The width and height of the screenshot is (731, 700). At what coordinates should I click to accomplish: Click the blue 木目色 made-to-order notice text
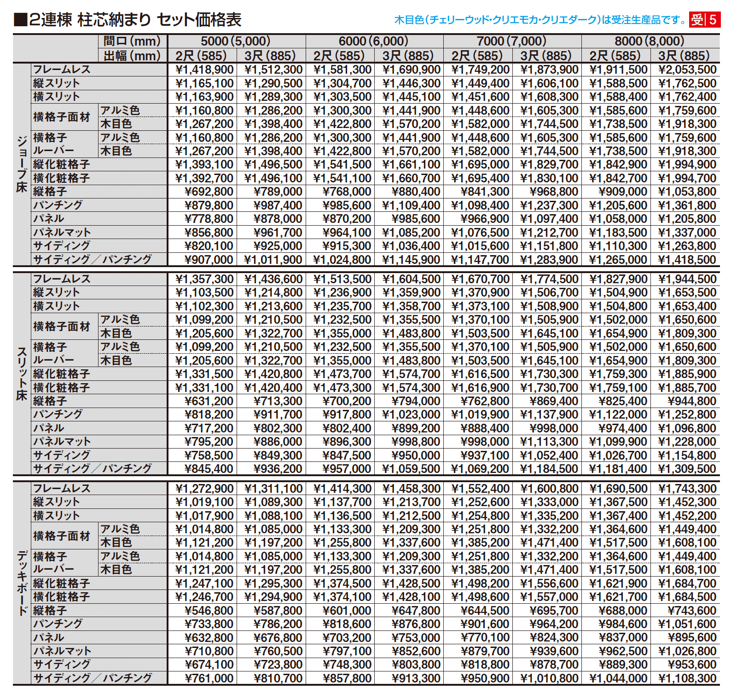(540, 20)
